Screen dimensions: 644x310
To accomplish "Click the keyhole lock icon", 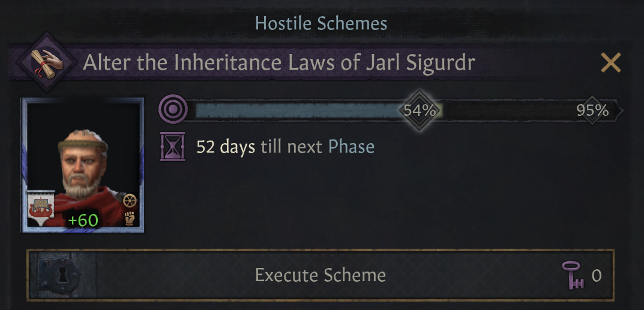I will (61, 276).
